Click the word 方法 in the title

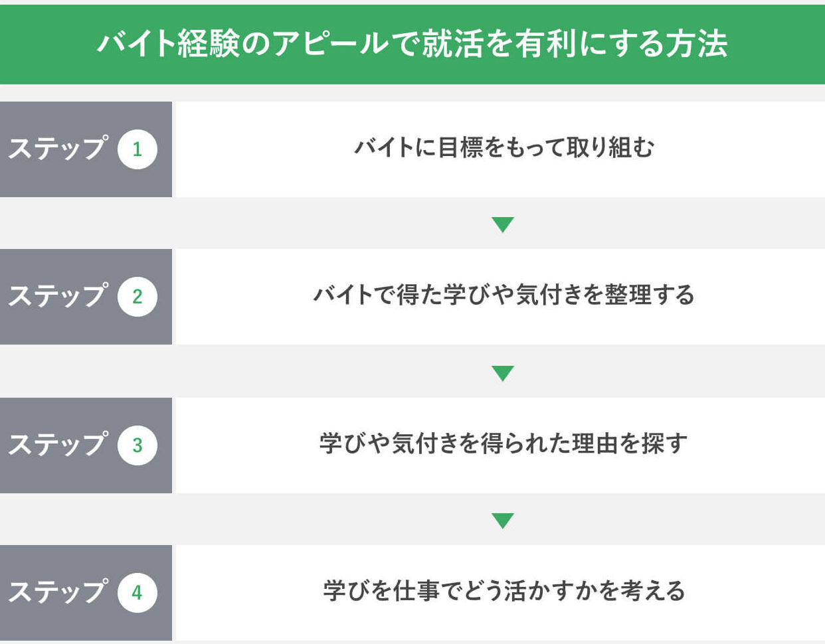(697, 44)
